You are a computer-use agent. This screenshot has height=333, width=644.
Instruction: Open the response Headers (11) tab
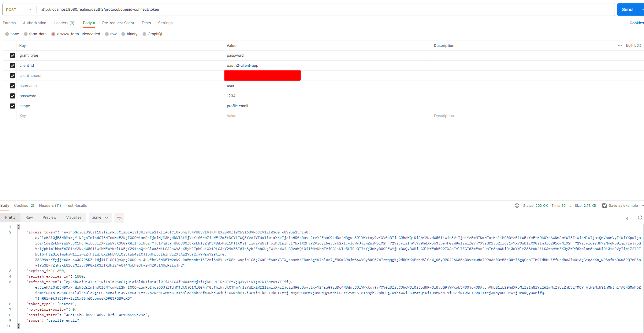click(50, 206)
